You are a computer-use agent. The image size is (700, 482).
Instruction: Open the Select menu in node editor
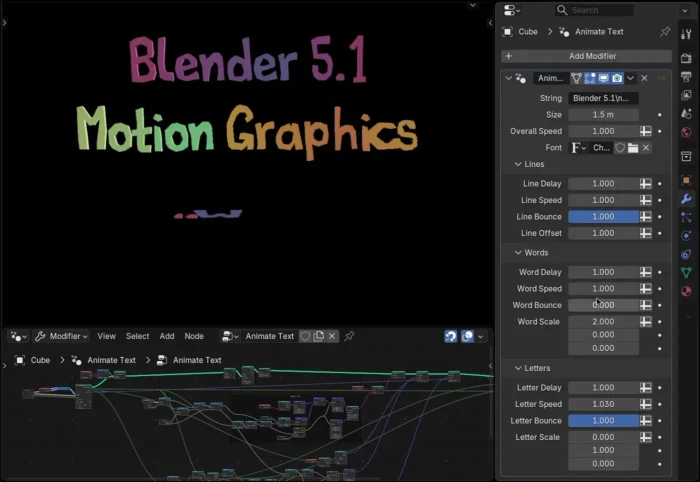(x=137, y=336)
